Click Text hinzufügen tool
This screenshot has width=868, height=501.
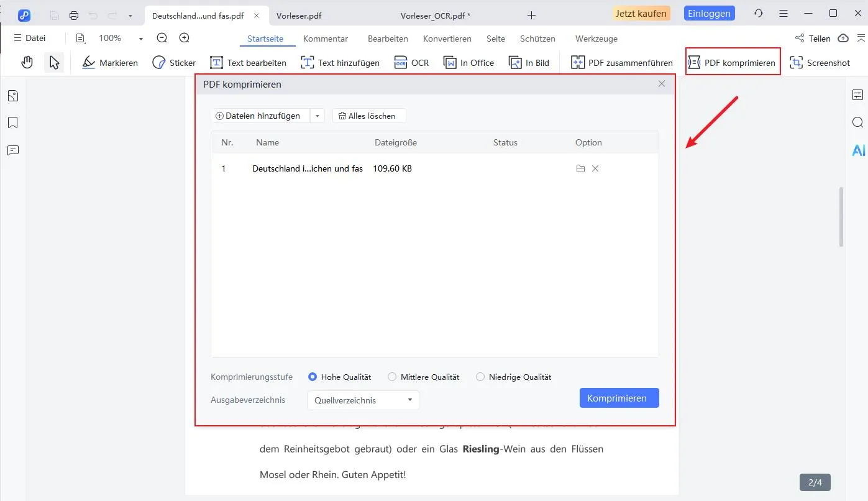point(340,63)
